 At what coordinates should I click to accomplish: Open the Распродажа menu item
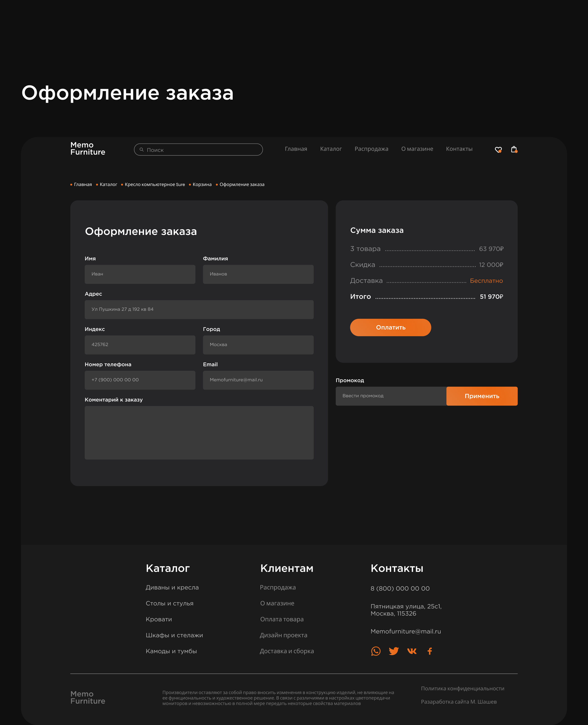point(371,149)
